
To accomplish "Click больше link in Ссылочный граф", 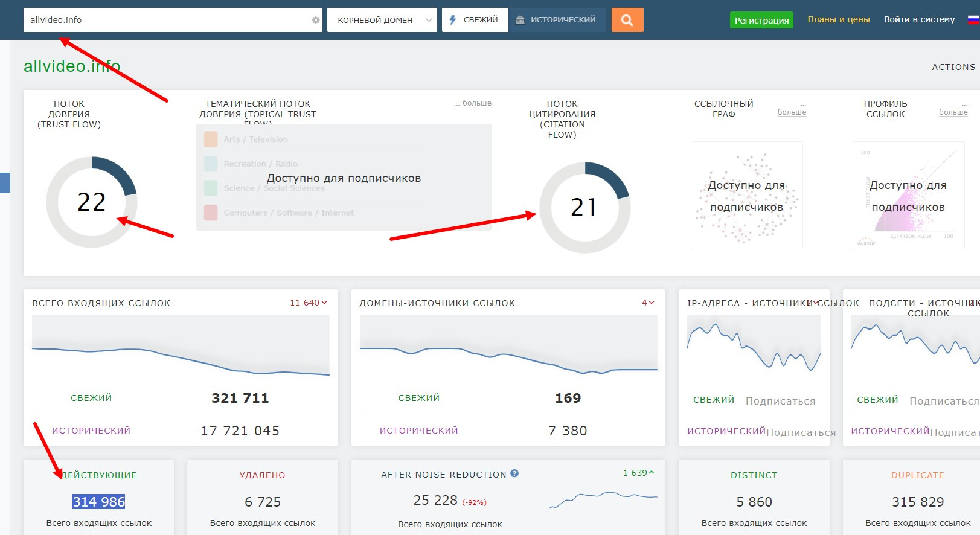I will (792, 112).
